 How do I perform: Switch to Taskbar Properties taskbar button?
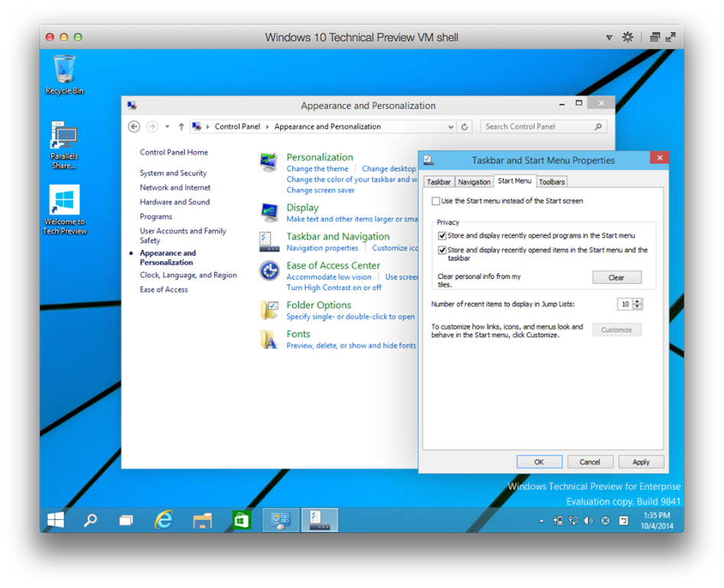pos(319,520)
